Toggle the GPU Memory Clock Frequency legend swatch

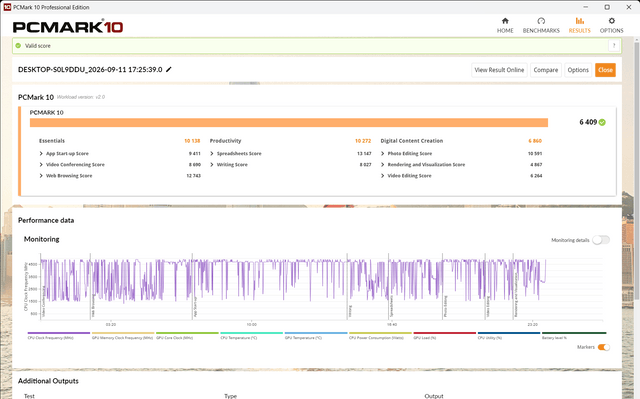[123, 333]
